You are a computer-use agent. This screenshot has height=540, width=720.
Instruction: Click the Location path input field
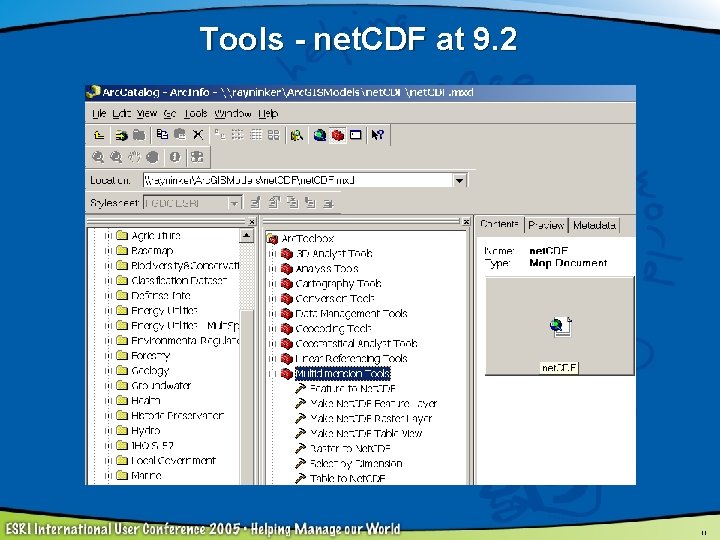[298, 180]
